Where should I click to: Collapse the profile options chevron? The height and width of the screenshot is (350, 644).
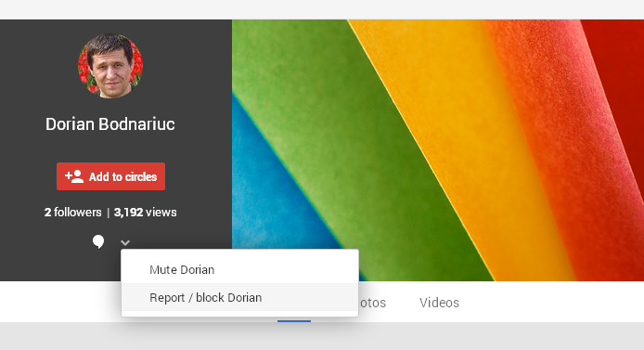point(125,243)
